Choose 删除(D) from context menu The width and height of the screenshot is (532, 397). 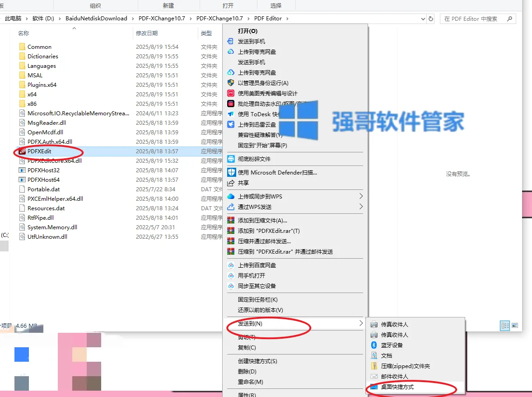pyautogui.click(x=247, y=372)
